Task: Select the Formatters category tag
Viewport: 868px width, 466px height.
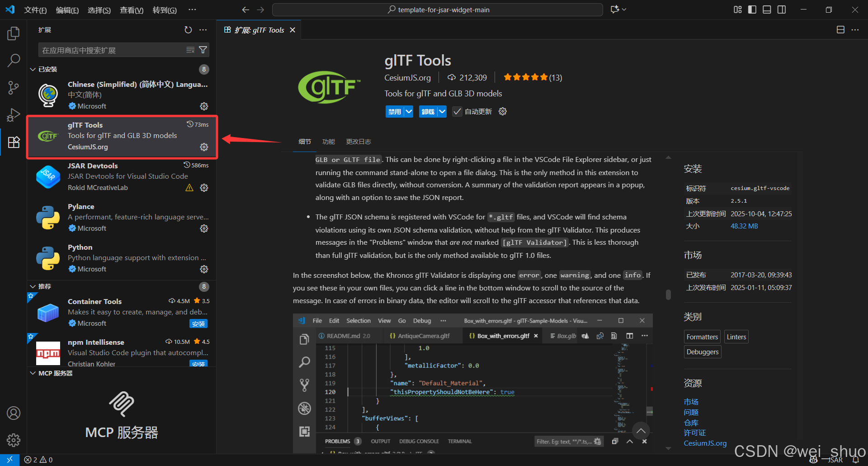Action: click(x=702, y=337)
